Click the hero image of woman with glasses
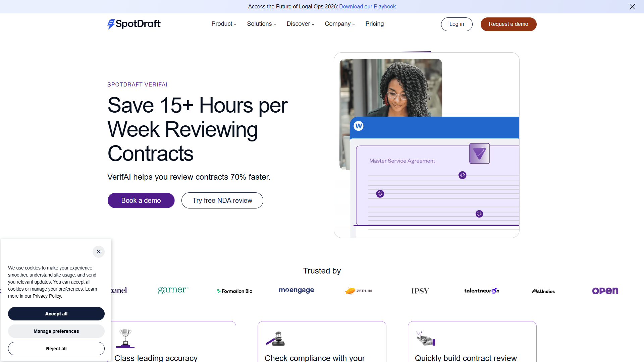This screenshot has width=644, height=362. 391,88
